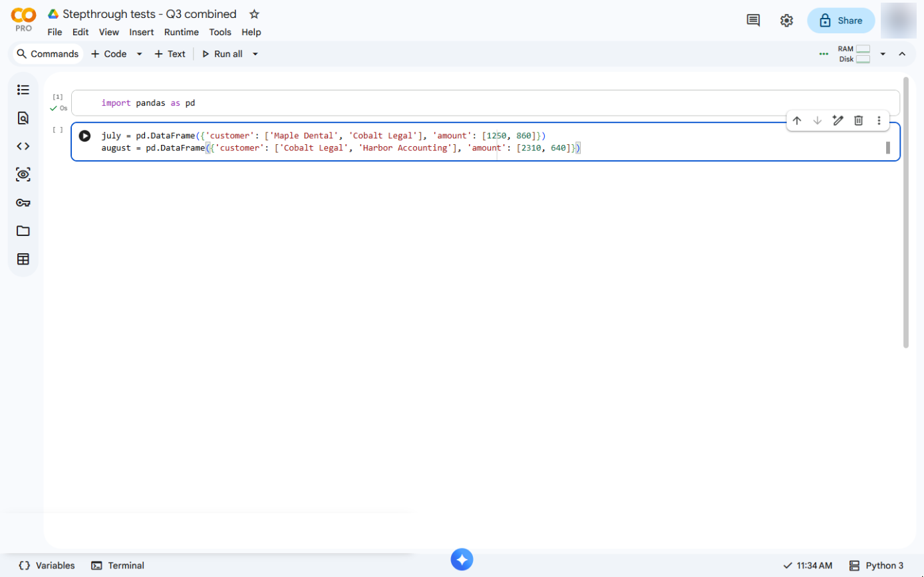Open the Help menu
Viewport: 924px width, 577px height.
pos(251,32)
